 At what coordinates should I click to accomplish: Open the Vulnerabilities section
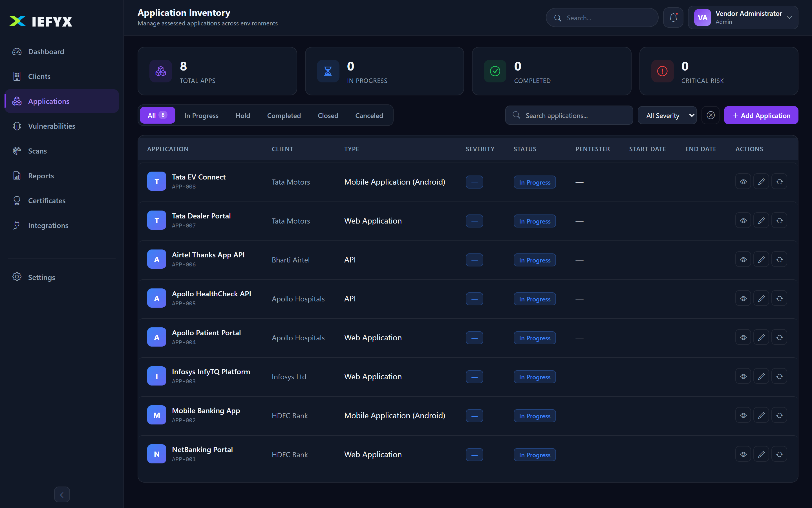pyautogui.click(x=62, y=126)
